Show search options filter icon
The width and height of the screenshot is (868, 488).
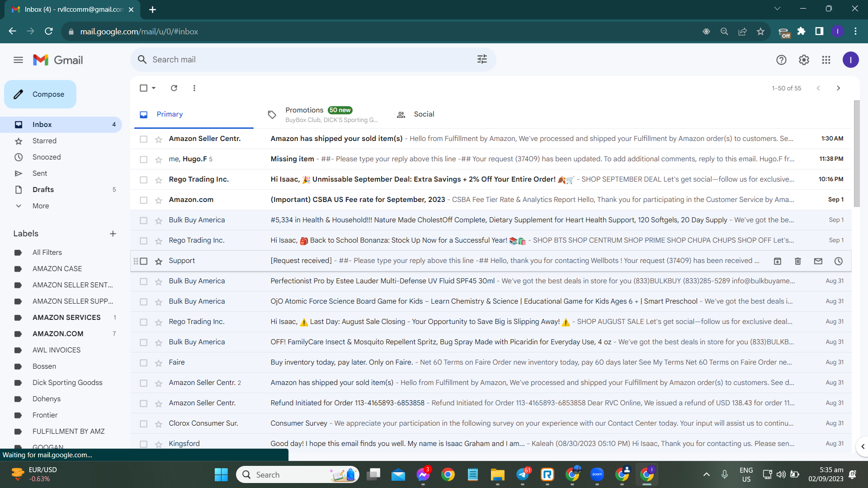[482, 59]
